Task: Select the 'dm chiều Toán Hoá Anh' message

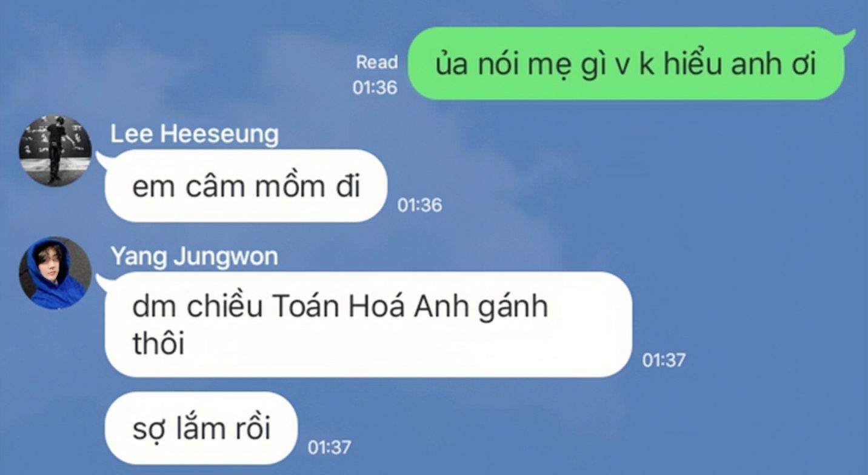Action: 369,325
